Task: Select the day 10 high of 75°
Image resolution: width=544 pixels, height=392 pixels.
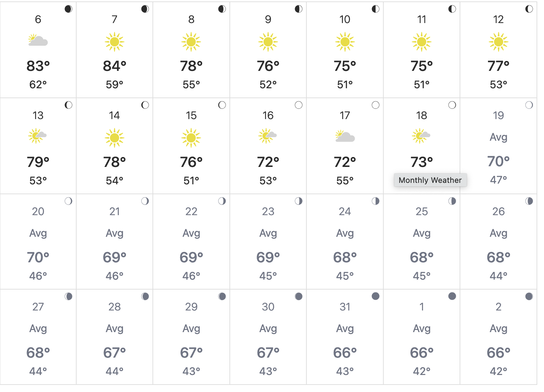Action: coord(345,66)
